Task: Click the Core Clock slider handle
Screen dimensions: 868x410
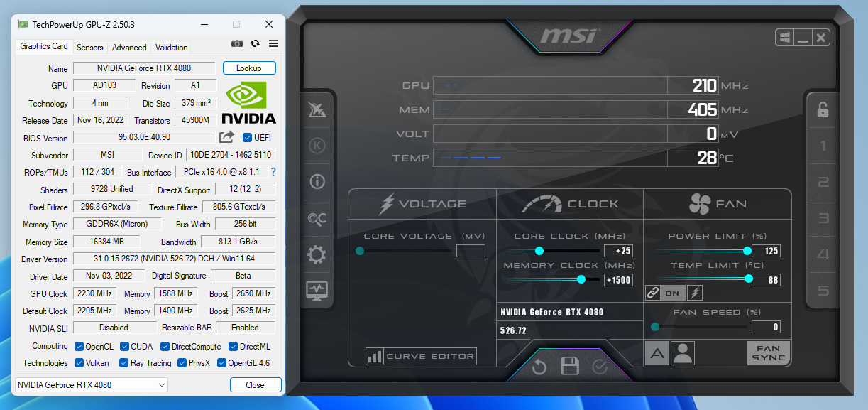Action: click(539, 251)
